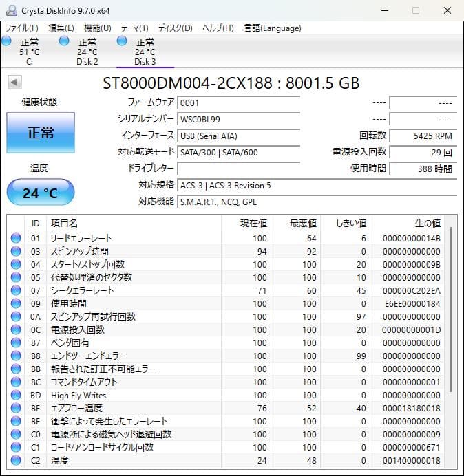The height and width of the screenshot is (476, 464).
Task: Click the status circle for ID 0C row
Action: 16,329
